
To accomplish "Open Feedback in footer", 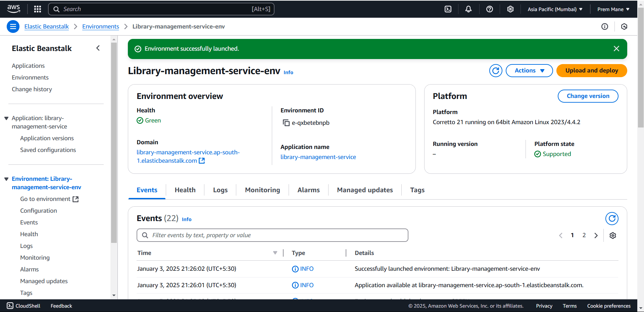I will pyautogui.click(x=61, y=306).
